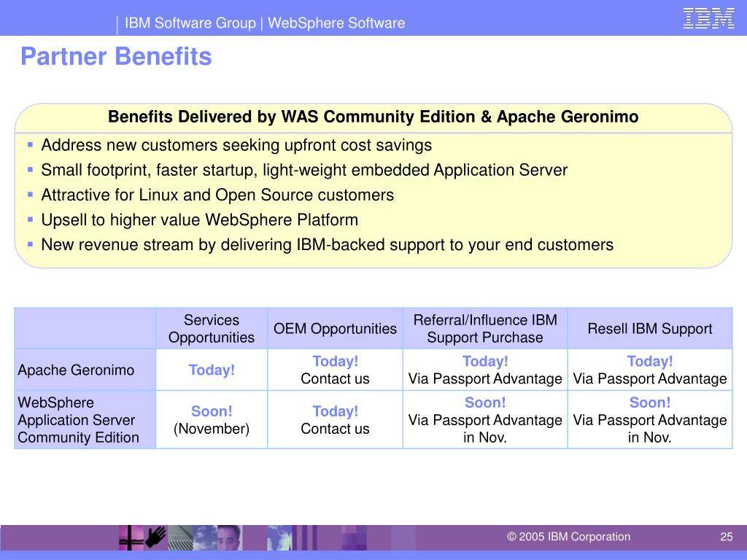Click the IBM logo in header
The width and height of the screenshot is (747, 560).
point(708,18)
